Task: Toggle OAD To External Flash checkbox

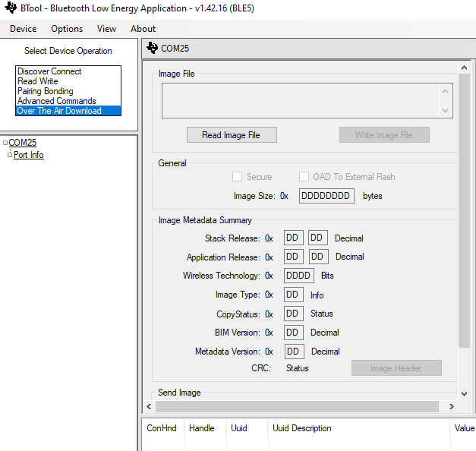Action: [x=304, y=177]
